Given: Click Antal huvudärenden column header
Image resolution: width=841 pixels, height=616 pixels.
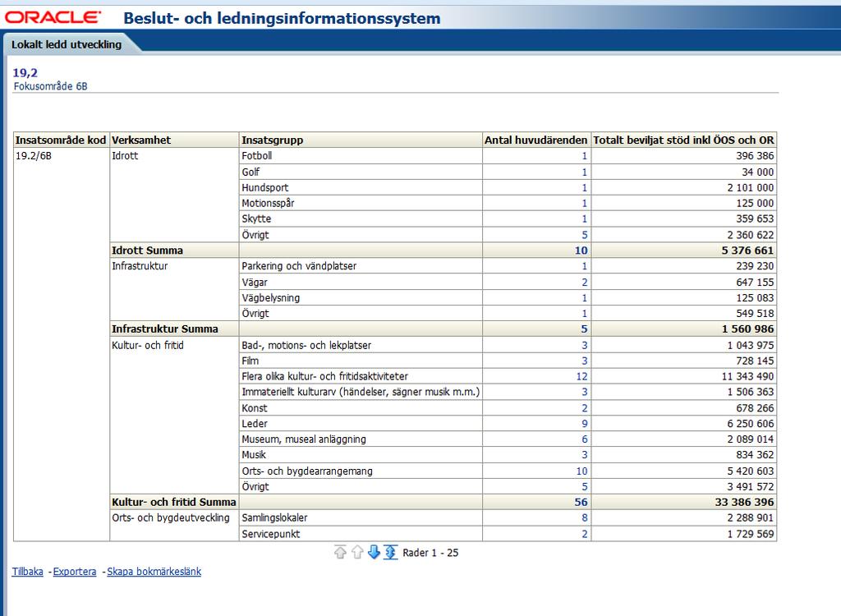Looking at the screenshot, I should (536, 140).
